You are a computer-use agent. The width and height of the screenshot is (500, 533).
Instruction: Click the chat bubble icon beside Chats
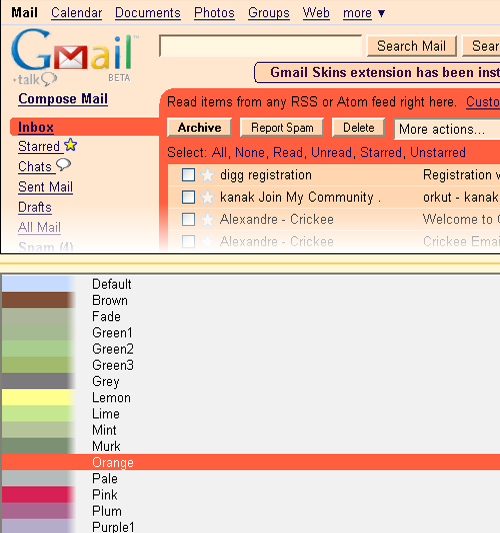click(x=64, y=165)
